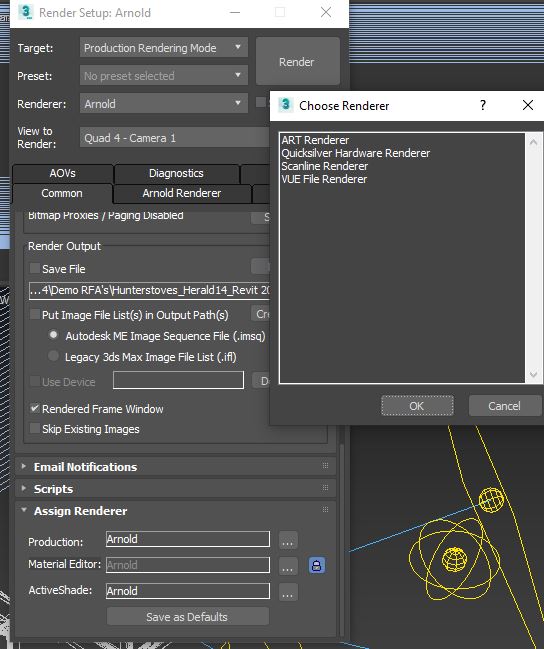Click the Scripts rollout grip handle
Screen dimensions: 544x649
tap(325, 488)
